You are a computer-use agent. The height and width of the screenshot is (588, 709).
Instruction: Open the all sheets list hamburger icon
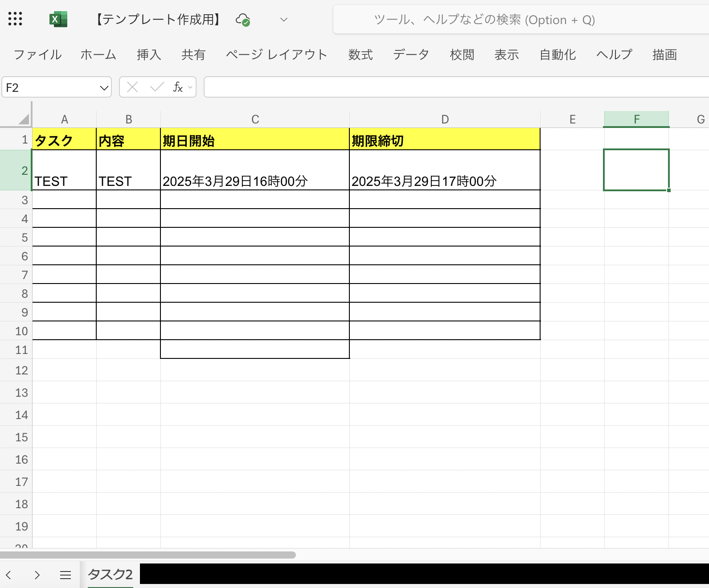point(66,575)
